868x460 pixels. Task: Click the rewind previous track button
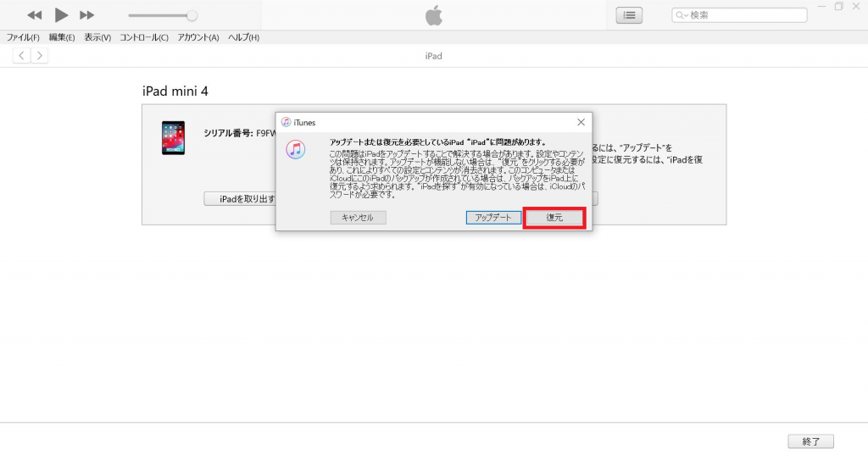[x=34, y=15]
